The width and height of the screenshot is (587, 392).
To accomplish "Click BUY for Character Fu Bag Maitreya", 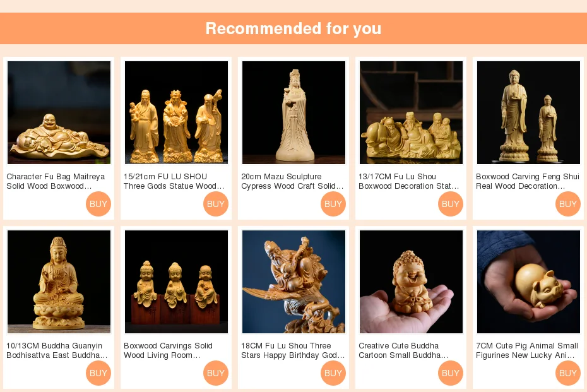I will [98, 204].
